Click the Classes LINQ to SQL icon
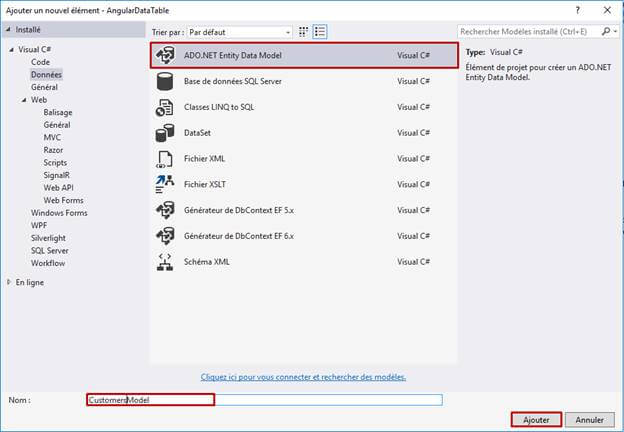This screenshot has width=624, height=432. click(x=164, y=107)
